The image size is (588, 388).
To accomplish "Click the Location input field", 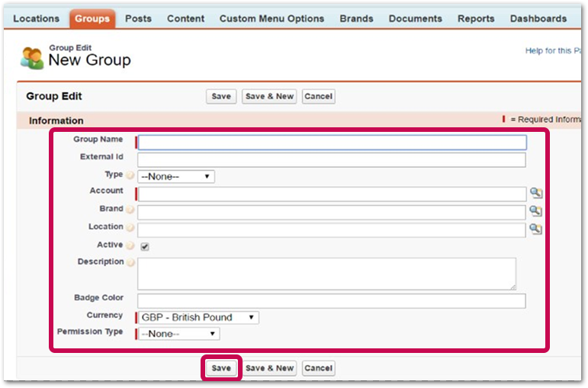I will click(332, 230).
